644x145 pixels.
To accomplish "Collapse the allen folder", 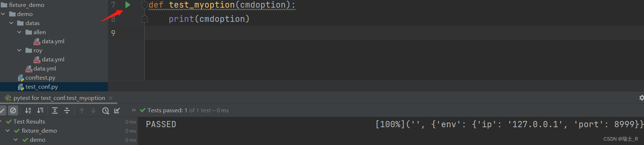I will [x=19, y=32].
